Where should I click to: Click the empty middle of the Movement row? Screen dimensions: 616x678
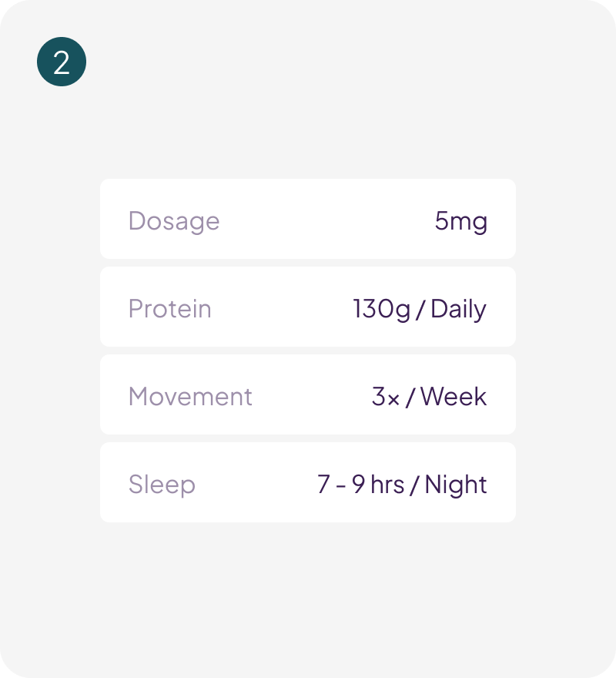(x=308, y=395)
